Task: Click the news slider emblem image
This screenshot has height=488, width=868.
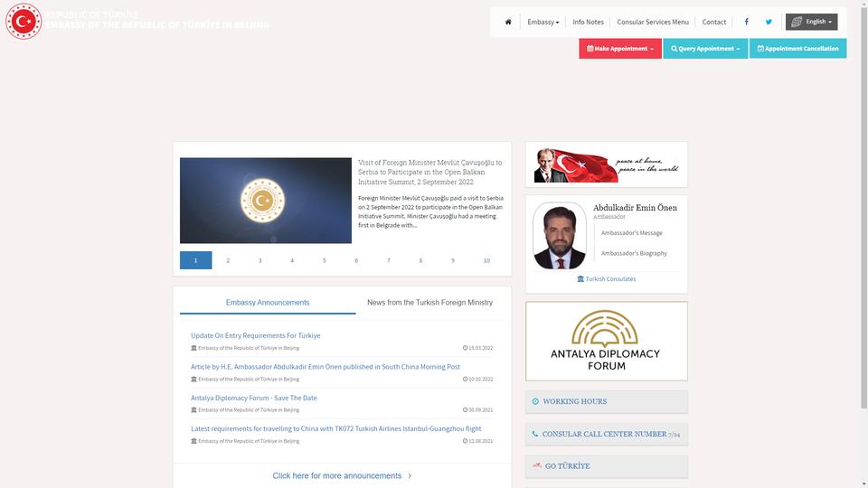Action: (x=266, y=201)
